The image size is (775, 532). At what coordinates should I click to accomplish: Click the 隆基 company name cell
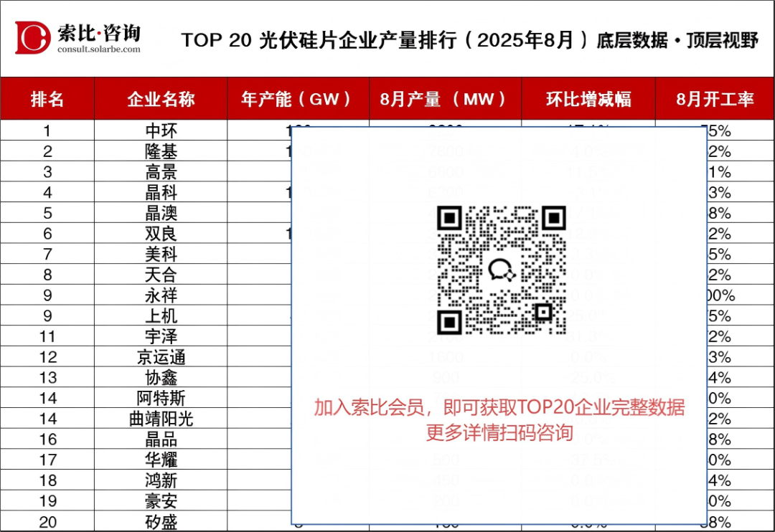[x=161, y=151]
